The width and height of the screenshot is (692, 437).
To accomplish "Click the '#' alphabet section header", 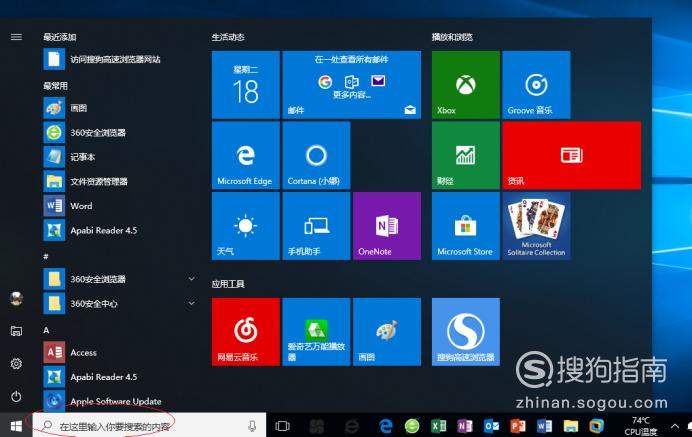I will 46,256.
